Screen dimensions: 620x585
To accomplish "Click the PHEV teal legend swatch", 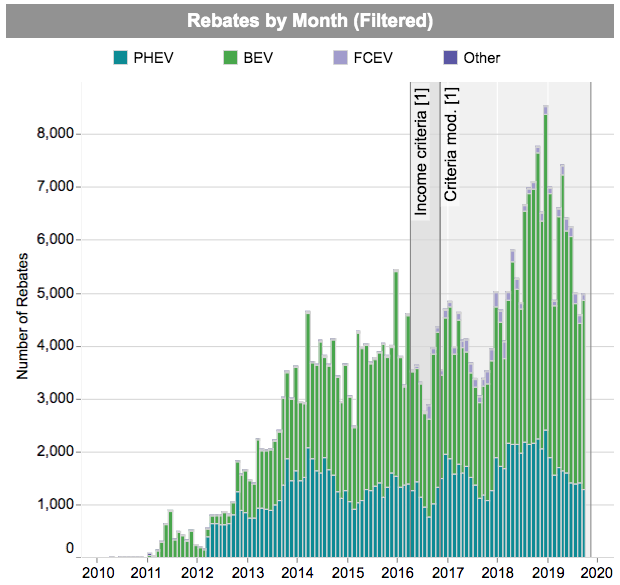I will [120, 58].
